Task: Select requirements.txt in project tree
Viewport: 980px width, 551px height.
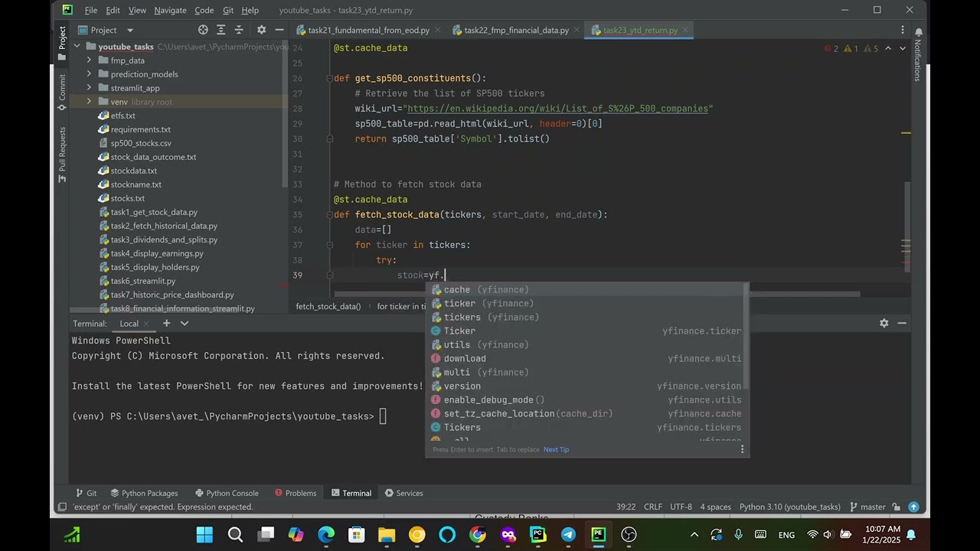Action: (x=140, y=129)
